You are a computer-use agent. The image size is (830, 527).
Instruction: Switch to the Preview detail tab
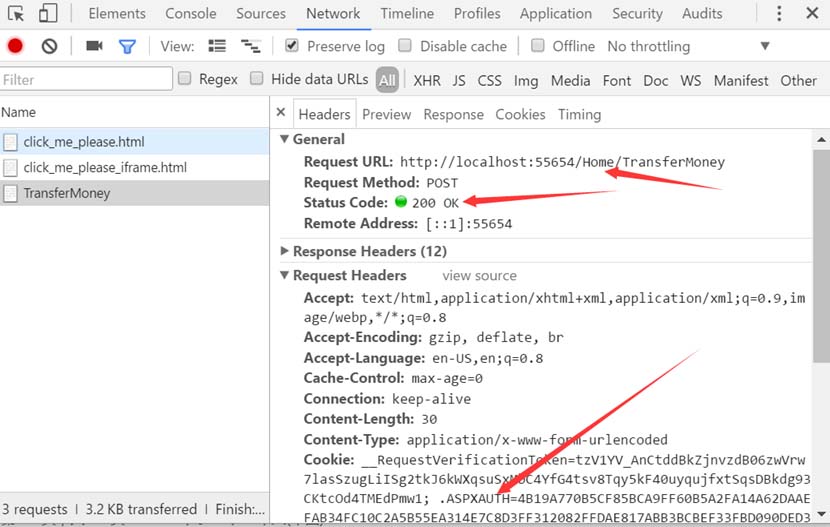(x=386, y=114)
